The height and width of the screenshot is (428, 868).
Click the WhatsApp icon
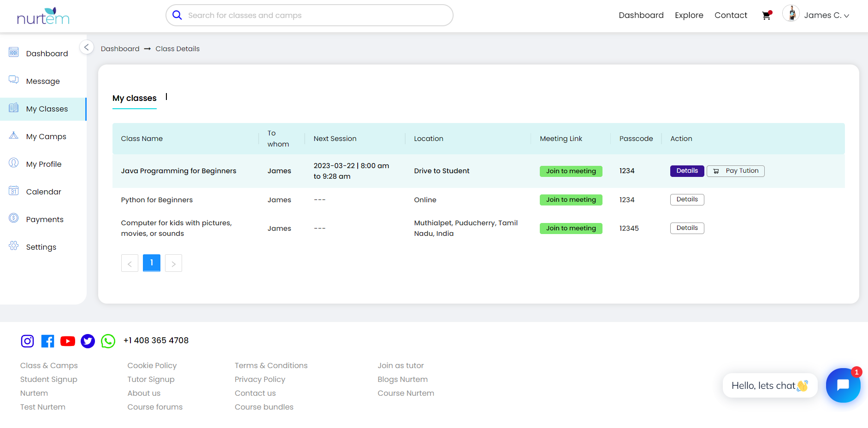[x=108, y=341]
